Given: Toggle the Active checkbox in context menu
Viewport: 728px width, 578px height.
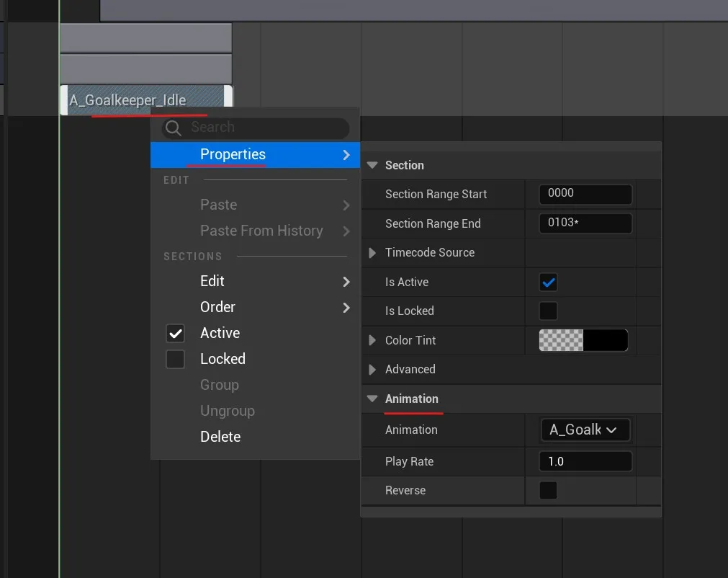Looking at the screenshot, I should point(175,333).
